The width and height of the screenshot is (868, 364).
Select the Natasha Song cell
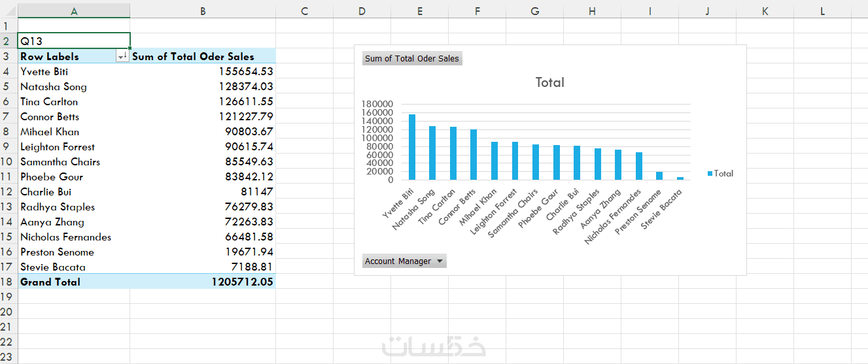click(74, 86)
